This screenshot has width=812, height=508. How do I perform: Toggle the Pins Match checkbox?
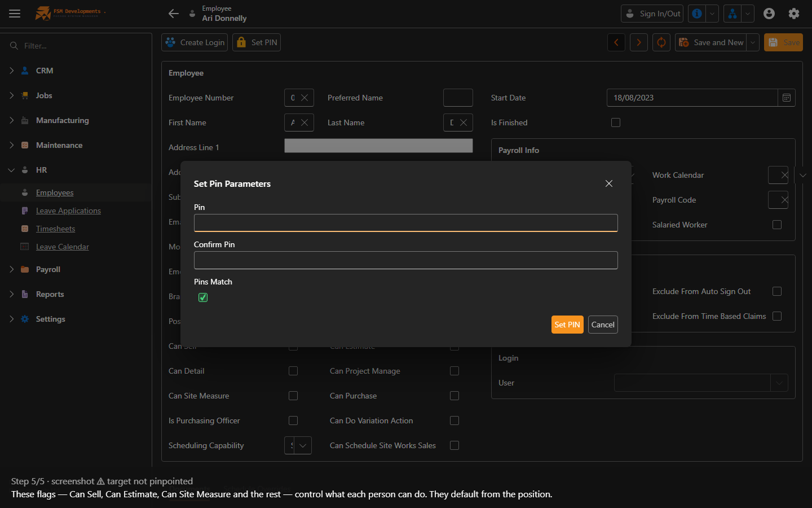point(203,297)
